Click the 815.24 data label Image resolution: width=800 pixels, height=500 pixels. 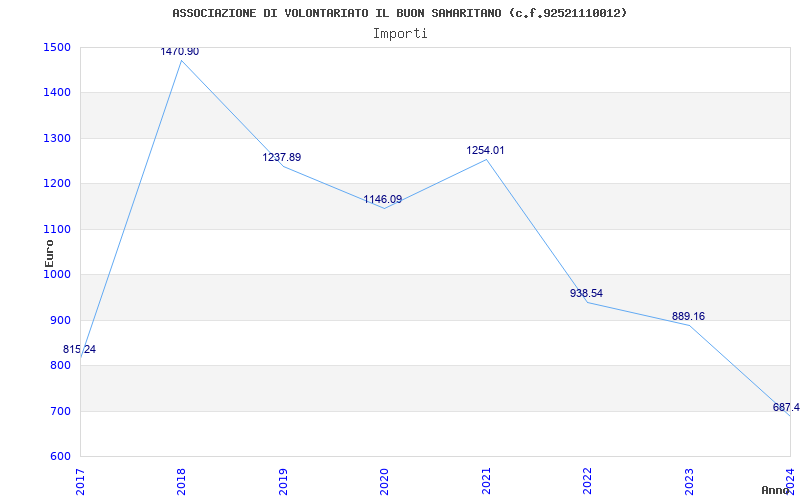point(79,349)
